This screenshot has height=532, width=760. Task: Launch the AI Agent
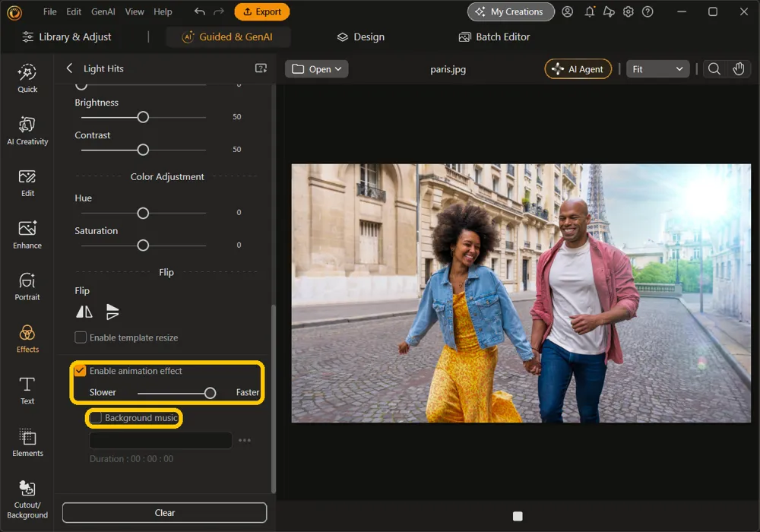pos(578,69)
